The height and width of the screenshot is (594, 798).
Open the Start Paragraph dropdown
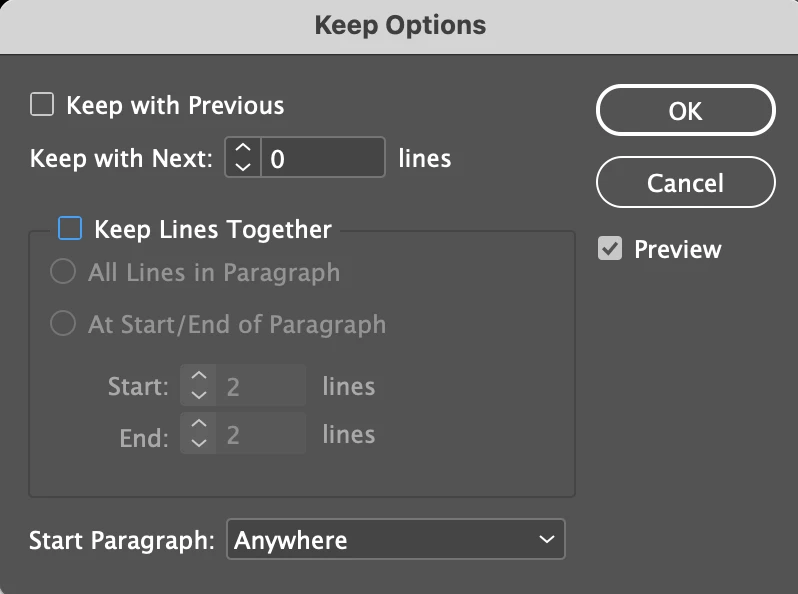pos(395,540)
